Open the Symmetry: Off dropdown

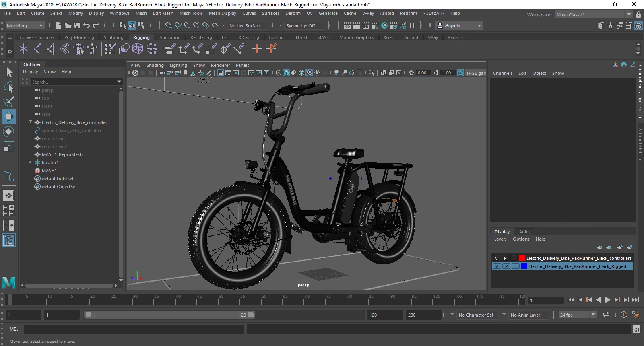(x=304, y=25)
